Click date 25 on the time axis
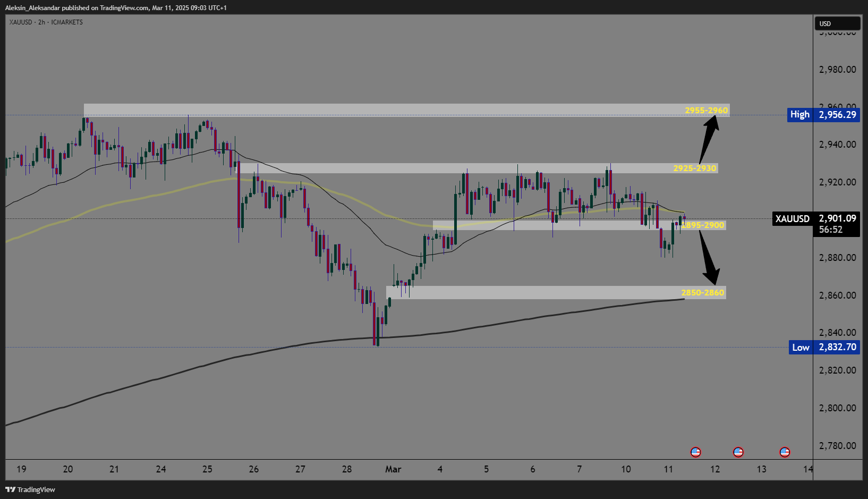The width and height of the screenshot is (868, 499). (207, 469)
